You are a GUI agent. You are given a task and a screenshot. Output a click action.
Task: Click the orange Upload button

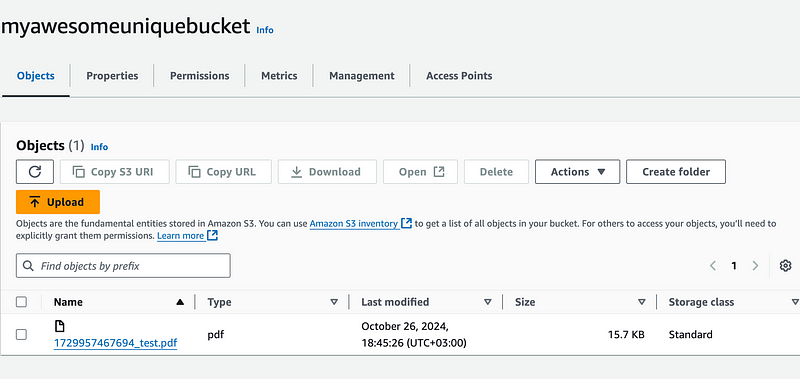(58, 202)
